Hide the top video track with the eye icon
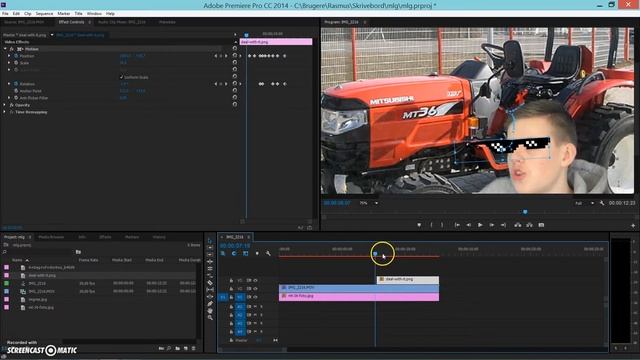Viewport: 640px width, 360px height. (256, 280)
